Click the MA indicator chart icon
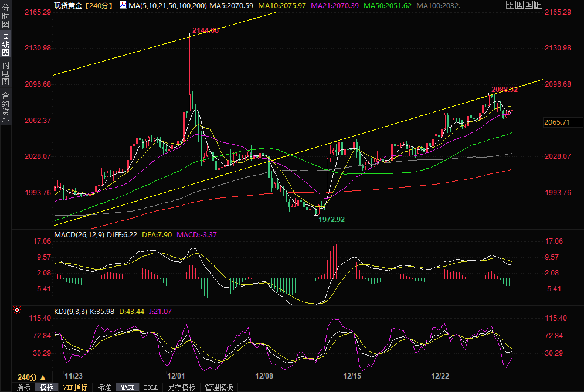This screenshot has width=584, height=392. tap(123, 5)
